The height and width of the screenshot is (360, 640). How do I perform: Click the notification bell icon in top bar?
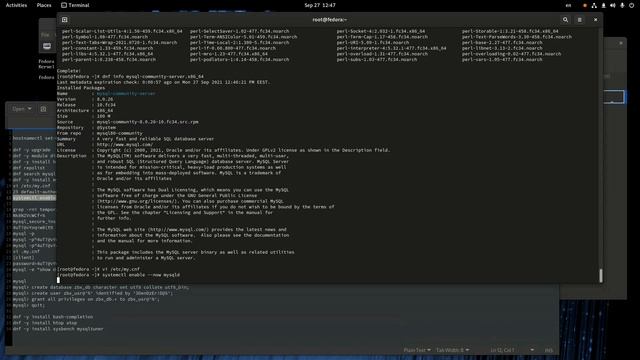click(x=603, y=5)
